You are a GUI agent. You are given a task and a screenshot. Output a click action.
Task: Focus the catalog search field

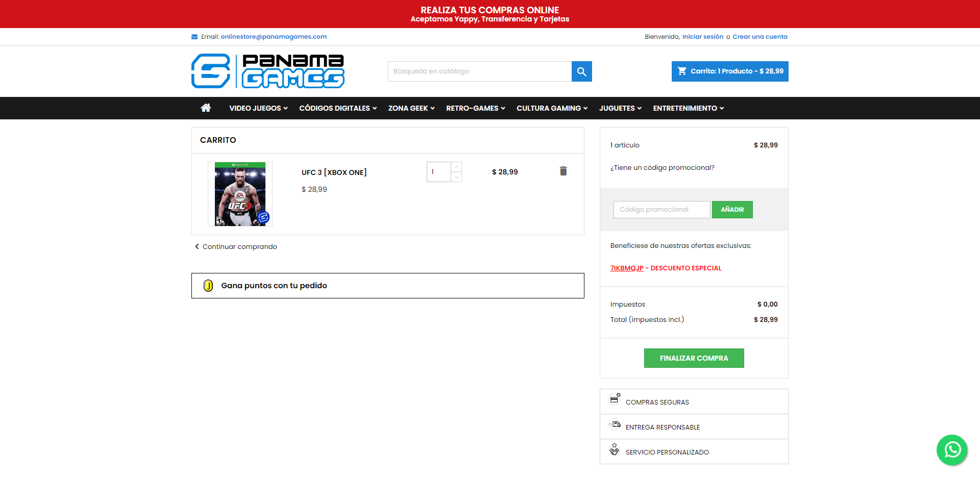click(480, 71)
